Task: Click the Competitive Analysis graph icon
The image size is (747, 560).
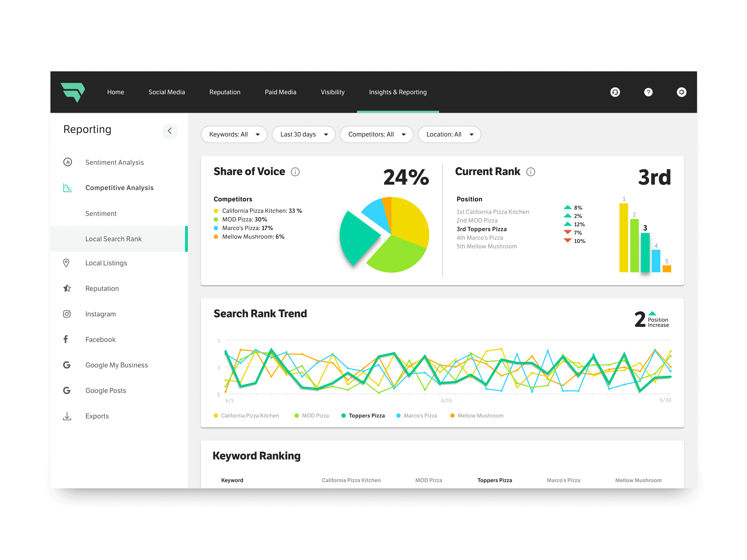Action: click(x=67, y=188)
